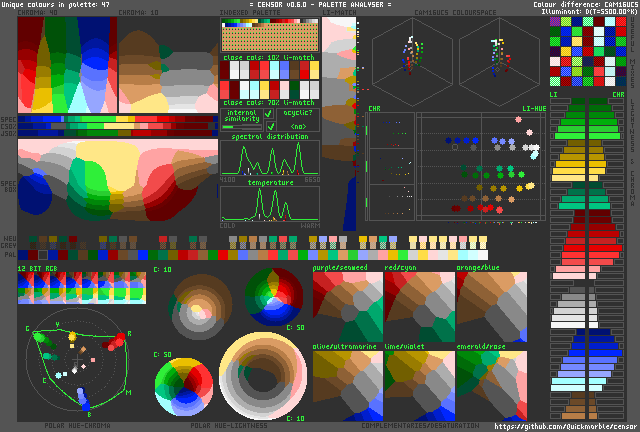
Task: Click the temperature graph
Action: coord(270,204)
